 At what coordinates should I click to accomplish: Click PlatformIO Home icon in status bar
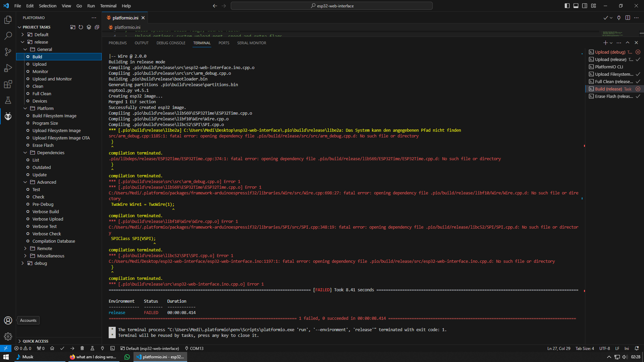click(52, 348)
